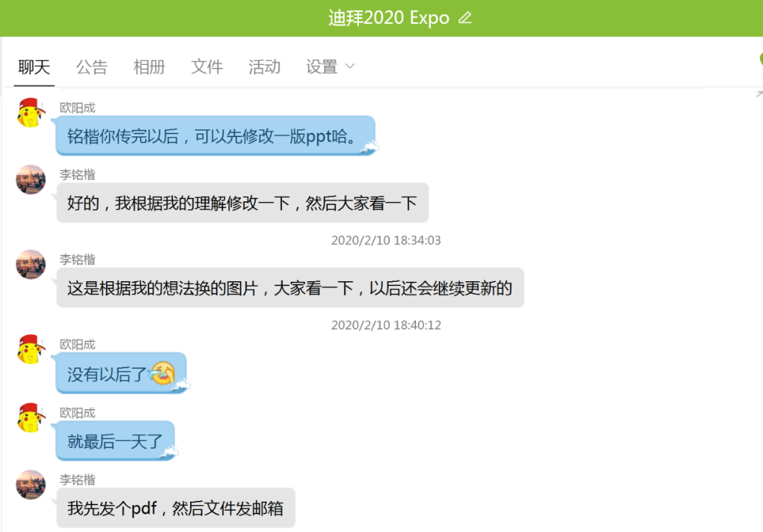Viewport: 763px width, 532px height.
Task: Expand the 设置 dropdown arrow
Action: coord(350,66)
